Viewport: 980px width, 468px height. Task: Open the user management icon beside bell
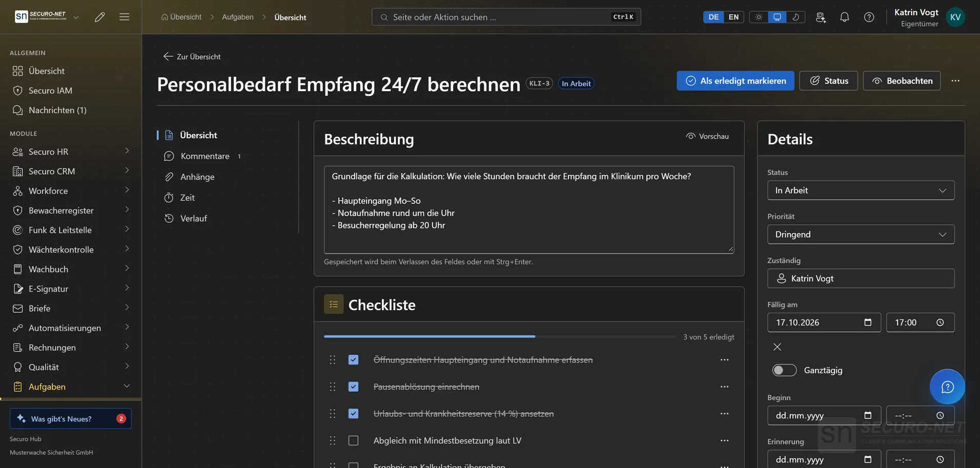pyautogui.click(x=821, y=17)
